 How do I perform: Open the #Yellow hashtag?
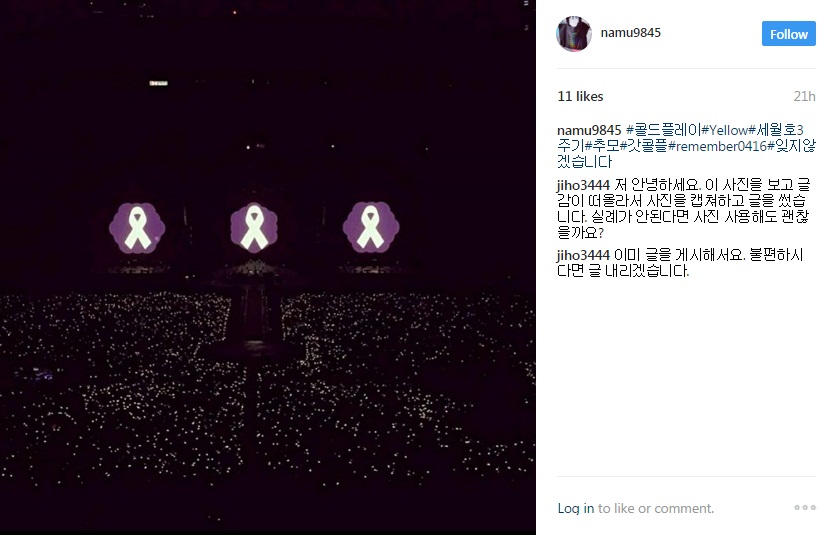[725, 130]
